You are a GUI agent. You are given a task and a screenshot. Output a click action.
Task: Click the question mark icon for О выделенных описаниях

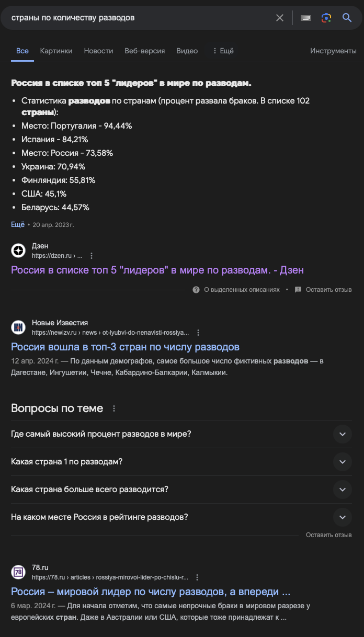point(196,290)
